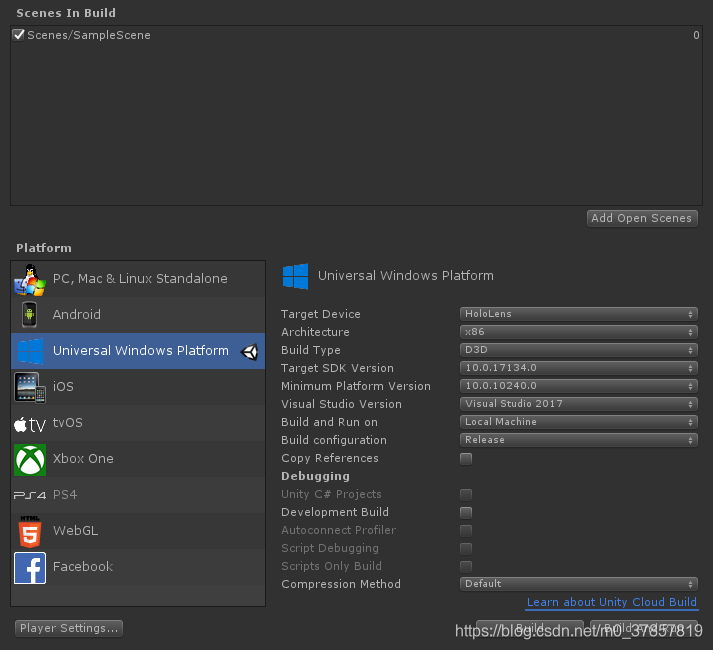This screenshot has width=713, height=650.
Task: Click the Visual Studio Version label
Action: (x=341, y=404)
